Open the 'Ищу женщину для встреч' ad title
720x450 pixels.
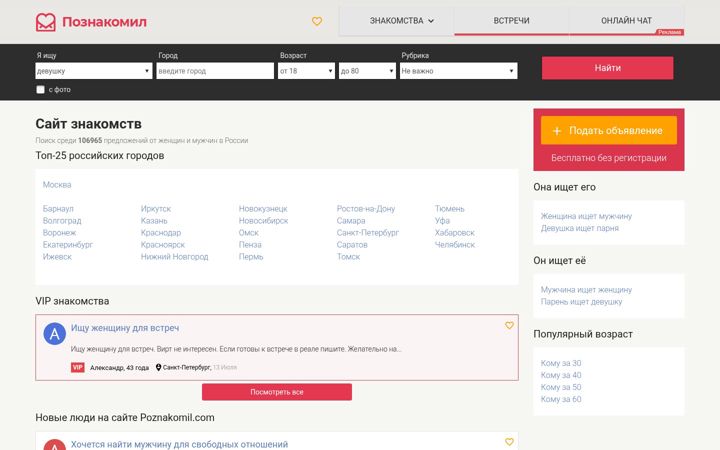coord(125,328)
